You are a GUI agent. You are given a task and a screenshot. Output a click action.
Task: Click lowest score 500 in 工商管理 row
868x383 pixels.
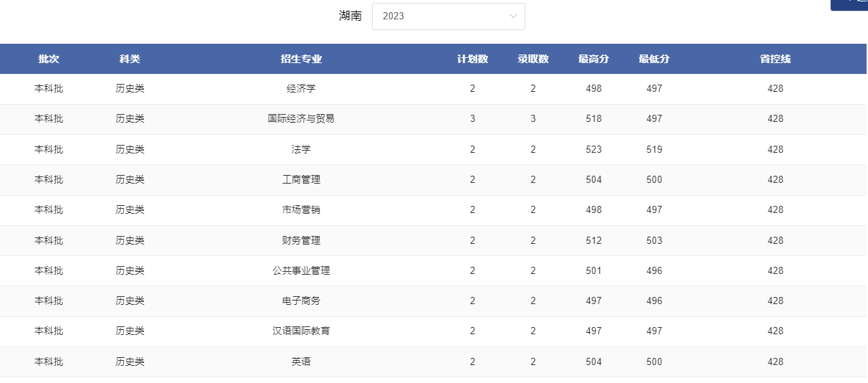(x=654, y=179)
